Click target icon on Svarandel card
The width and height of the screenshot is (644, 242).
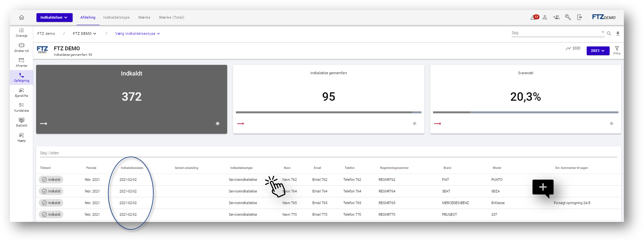tap(612, 123)
